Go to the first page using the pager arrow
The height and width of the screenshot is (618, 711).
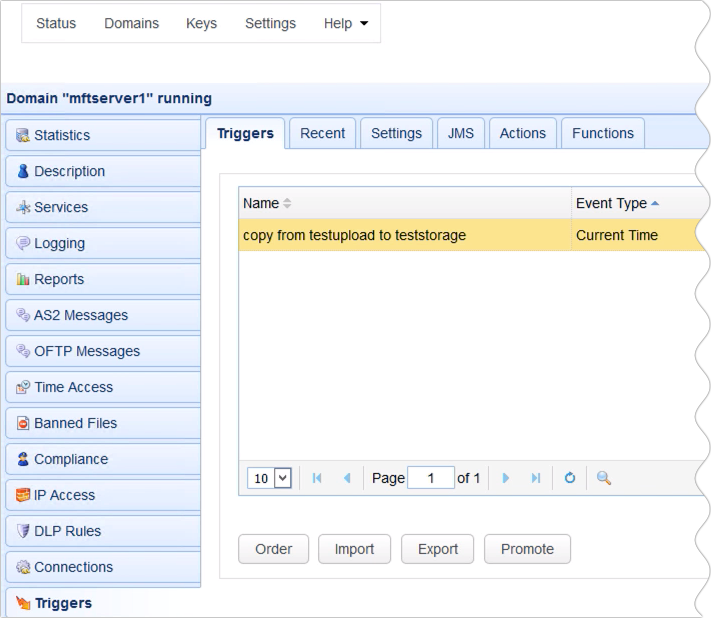click(x=317, y=478)
